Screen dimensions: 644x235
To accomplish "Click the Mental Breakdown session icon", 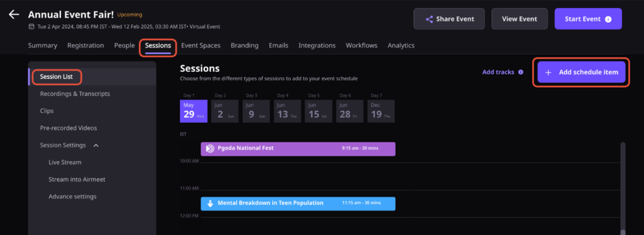I will coord(210,203).
